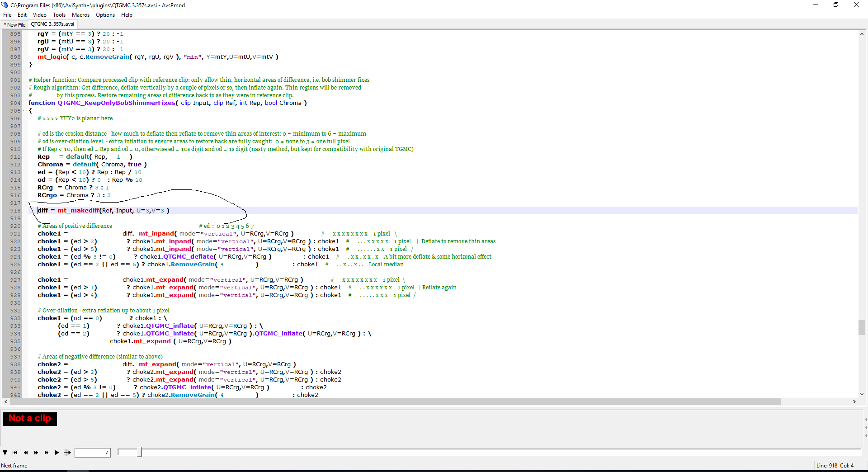The height and width of the screenshot is (472, 868).
Task: Click comment '# >>>> YUY2 is planar here'
Action: tap(75, 118)
